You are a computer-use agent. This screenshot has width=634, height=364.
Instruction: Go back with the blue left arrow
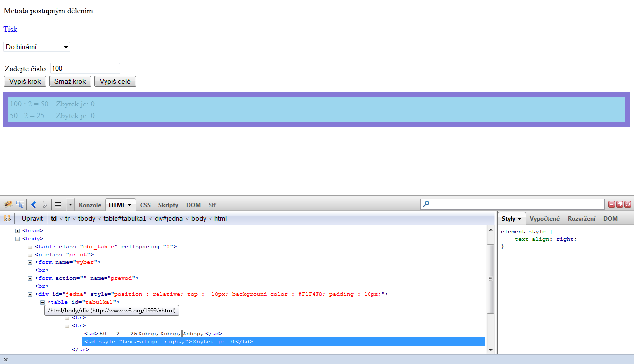[x=34, y=204]
